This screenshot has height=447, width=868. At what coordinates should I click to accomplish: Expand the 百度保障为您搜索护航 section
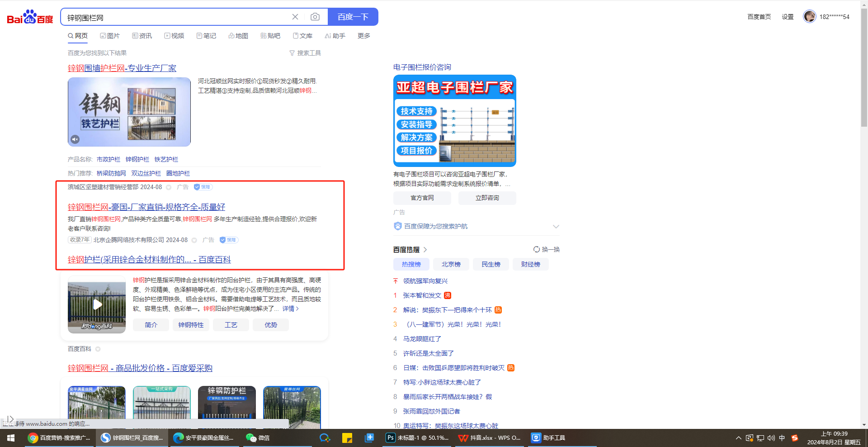[x=556, y=226]
